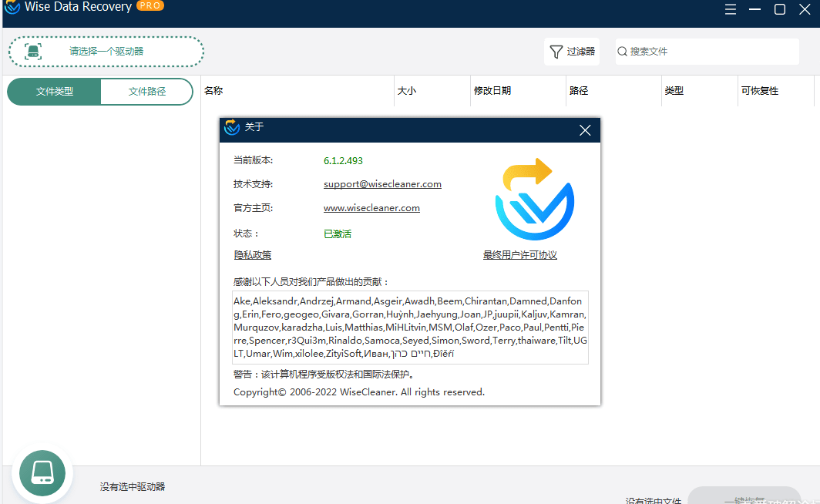Close the 关于 about dialog
This screenshot has height=504, width=820.
pos(585,130)
